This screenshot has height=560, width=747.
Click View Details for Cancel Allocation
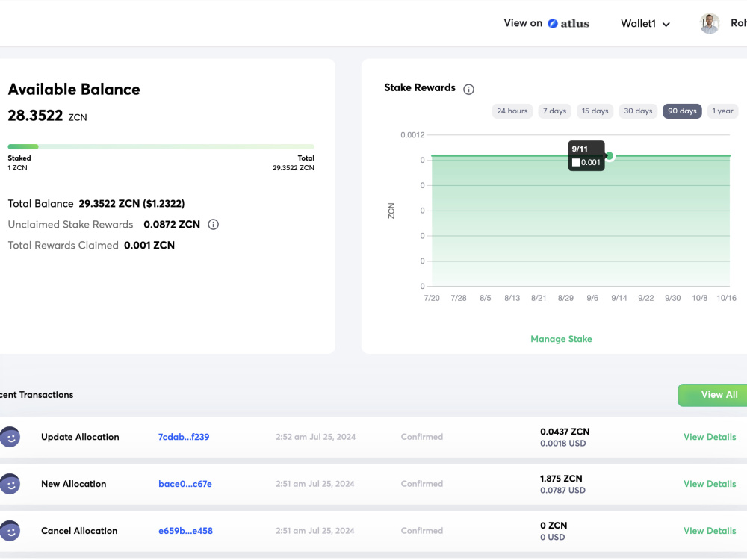point(710,531)
